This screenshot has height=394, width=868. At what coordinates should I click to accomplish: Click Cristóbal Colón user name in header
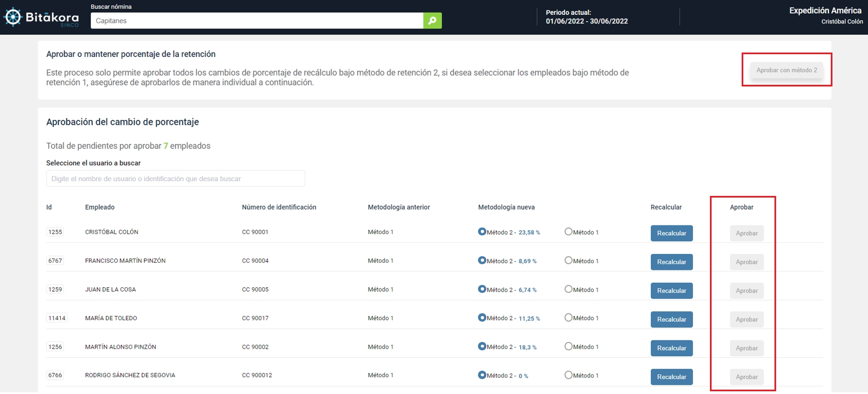coord(842,21)
